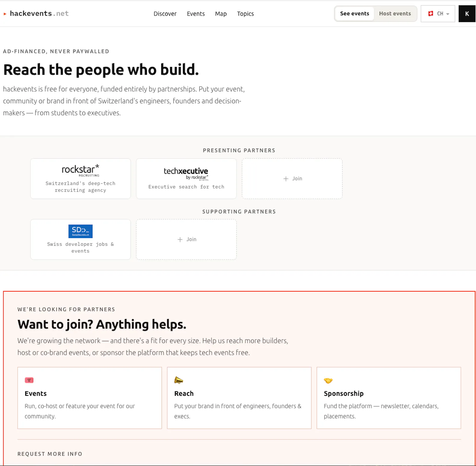The height and width of the screenshot is (466, 476).
Task: Open the Swiss developer jobs partner card
Action: (x=80, y=240)
